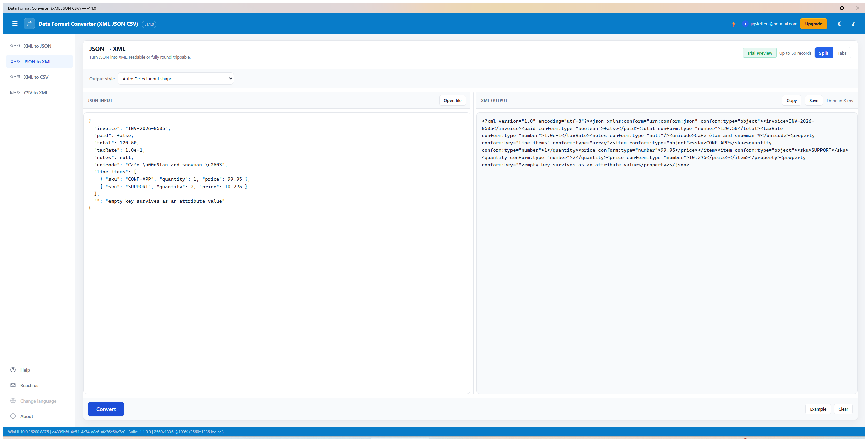Click the XML to CSV sidebar icon
Image resolution: width=868 pixels, height=439 pixels.
point(15,77)
